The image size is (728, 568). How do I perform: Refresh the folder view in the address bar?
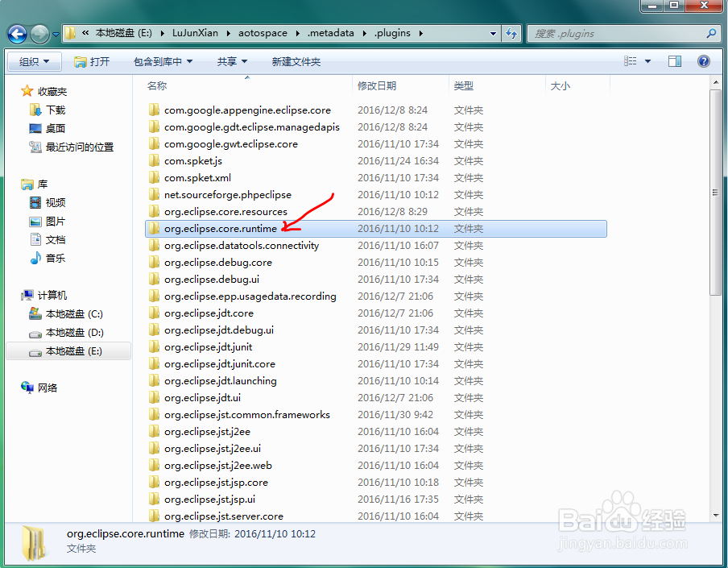(511, 34)
